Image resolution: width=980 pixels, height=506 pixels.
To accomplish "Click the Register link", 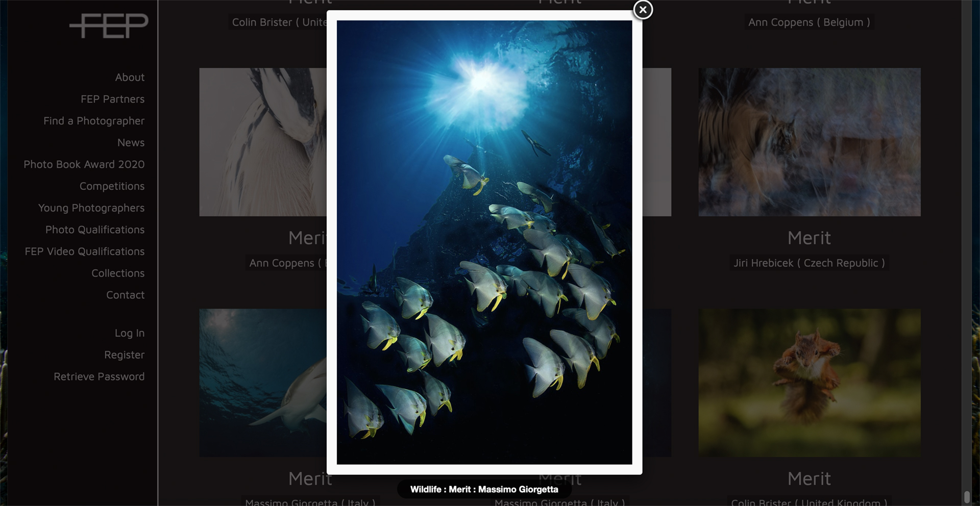I will [x=124, y=355].
